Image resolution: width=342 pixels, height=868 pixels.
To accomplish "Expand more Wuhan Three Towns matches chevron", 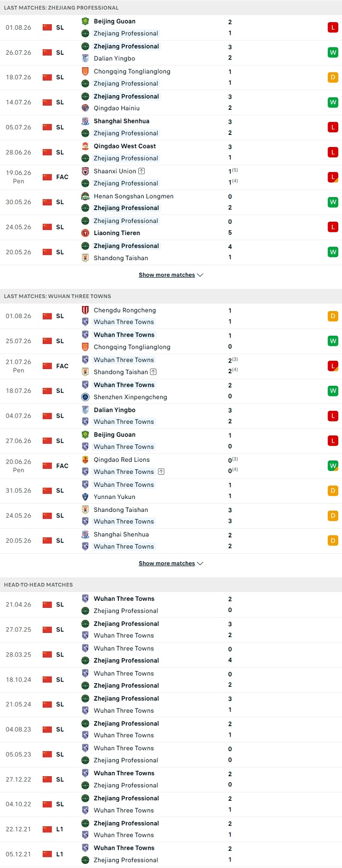I will pos(200,563).
